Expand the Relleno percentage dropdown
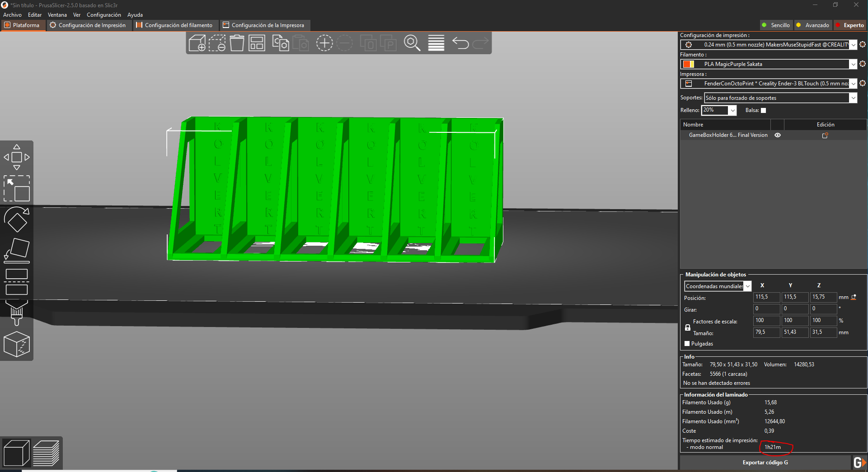The height and width of the screenshot is (472, 868). (733, 110)
